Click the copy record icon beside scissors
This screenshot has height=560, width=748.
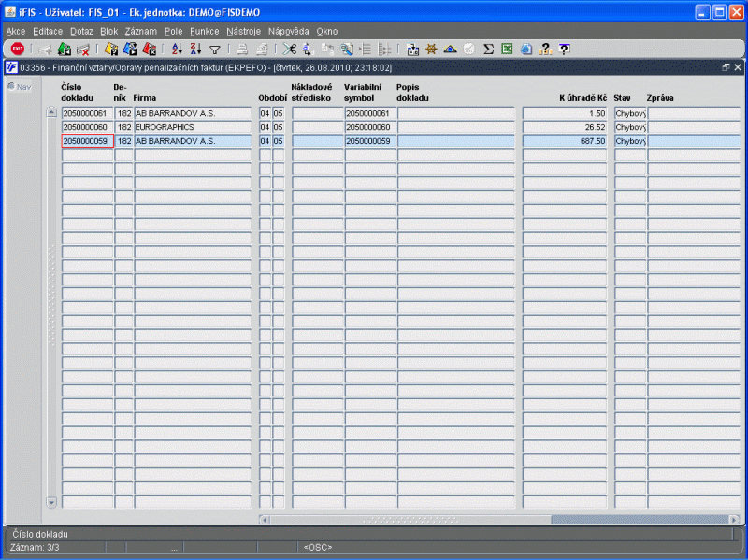click(x=308, y=49)
